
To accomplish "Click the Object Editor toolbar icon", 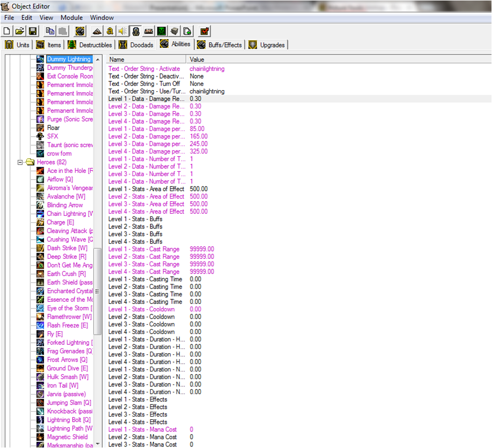I will click(136, 31).
